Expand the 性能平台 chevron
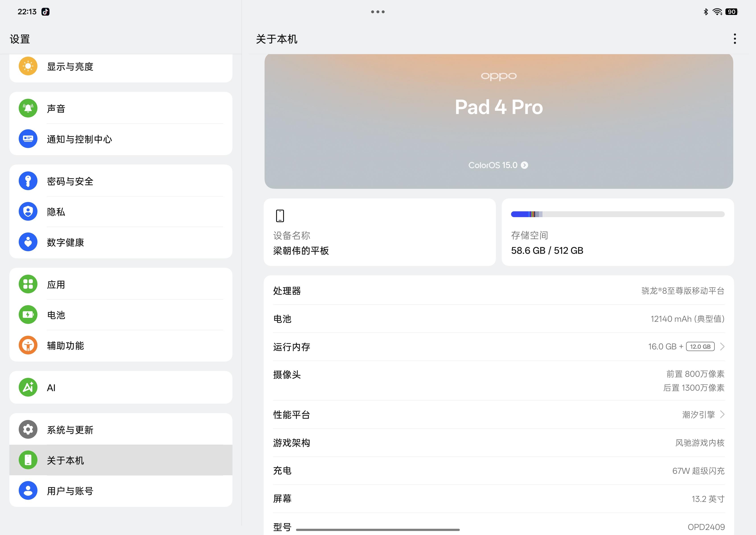This screenshot has width=756, height=535. pos(722,414)
